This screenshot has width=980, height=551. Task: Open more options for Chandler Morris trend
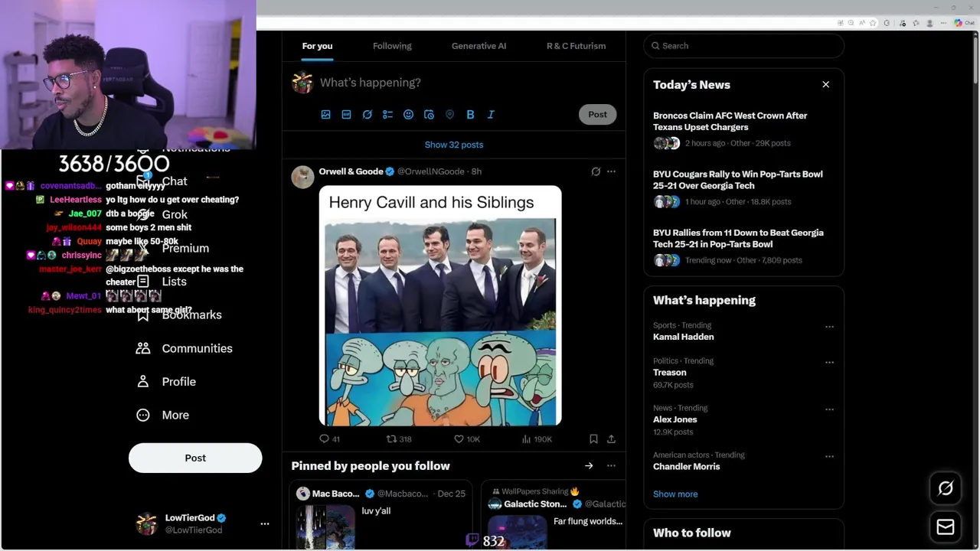tap(829, 456)
